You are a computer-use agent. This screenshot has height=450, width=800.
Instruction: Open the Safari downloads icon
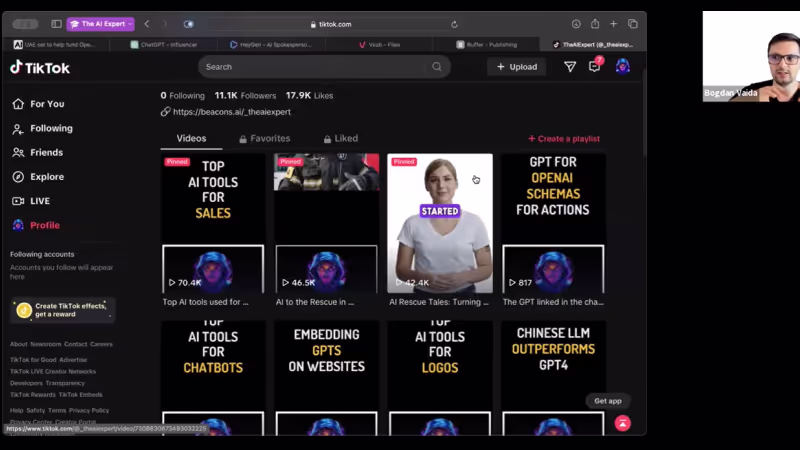point(576,24)
